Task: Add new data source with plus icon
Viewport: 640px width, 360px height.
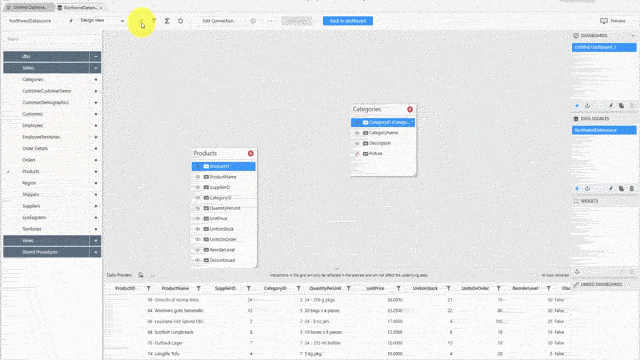Action: pyautogui.click(x=577, y=189)
